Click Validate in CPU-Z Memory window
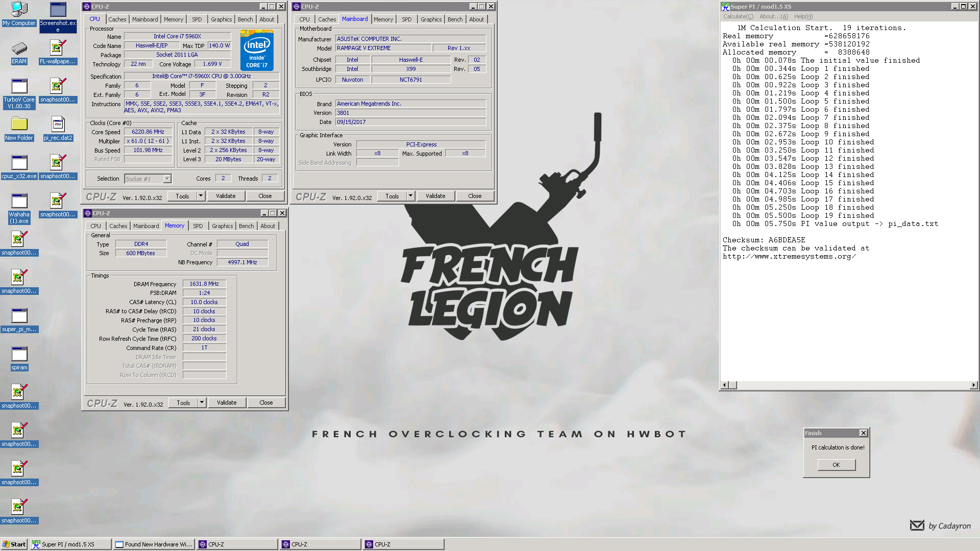 (x=227, y=403)
